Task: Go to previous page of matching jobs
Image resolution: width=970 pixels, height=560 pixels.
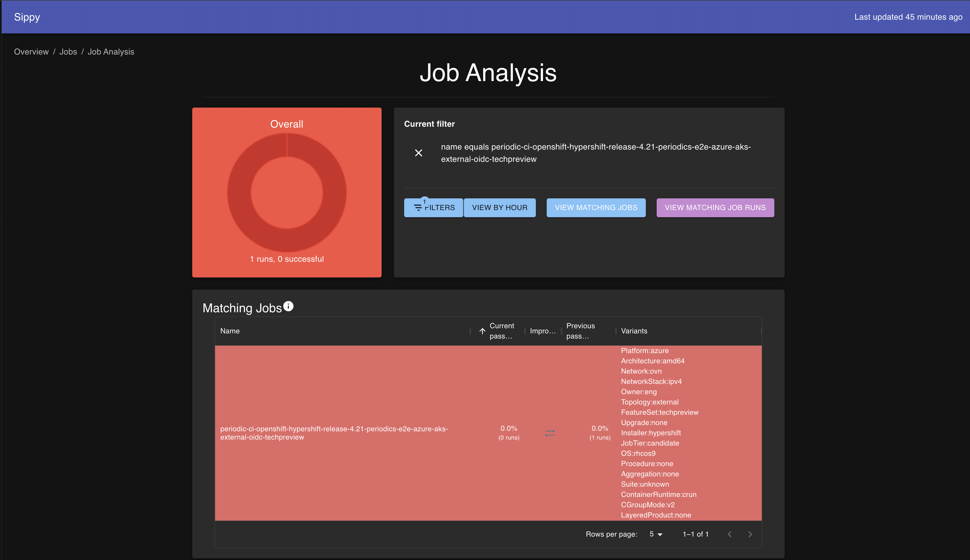Action: (729, 534)
